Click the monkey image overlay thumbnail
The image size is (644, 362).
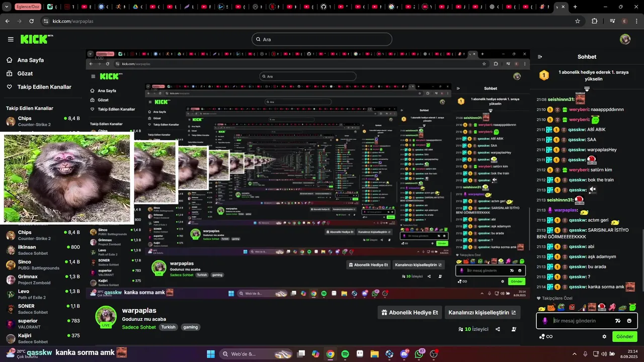[x=67, y=178]
